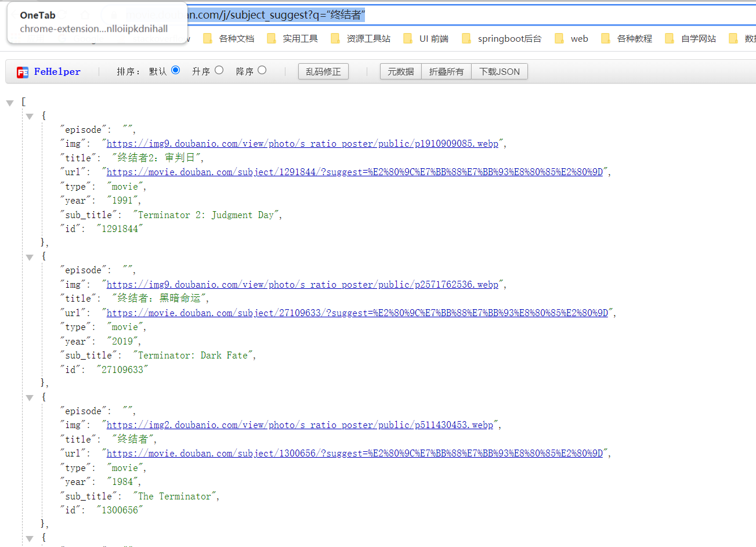756x547 pixels.
Task: Click the FeHelper logo icon
Action: (23, 72)
